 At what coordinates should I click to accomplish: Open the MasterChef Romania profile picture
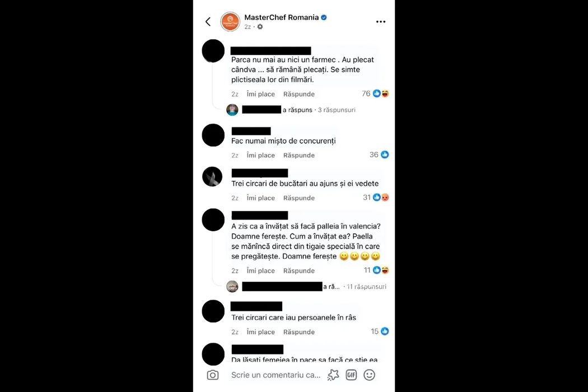click(x=230, y=22)
